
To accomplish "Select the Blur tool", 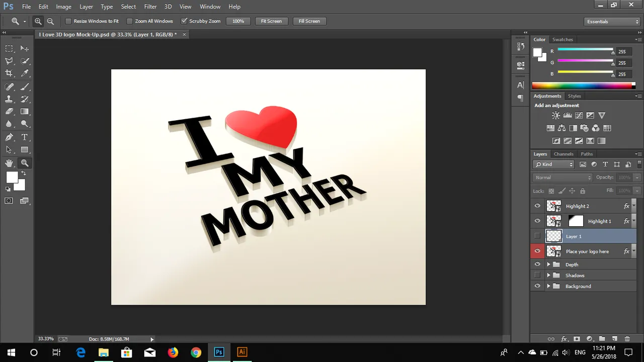I will click(x=9, y=124).
